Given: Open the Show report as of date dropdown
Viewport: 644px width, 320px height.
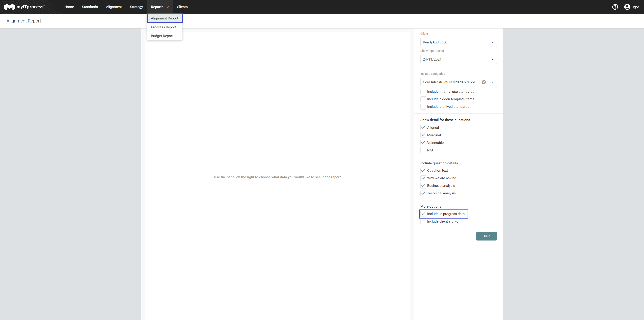Looking at the screenshot, I should click(458, 60).
